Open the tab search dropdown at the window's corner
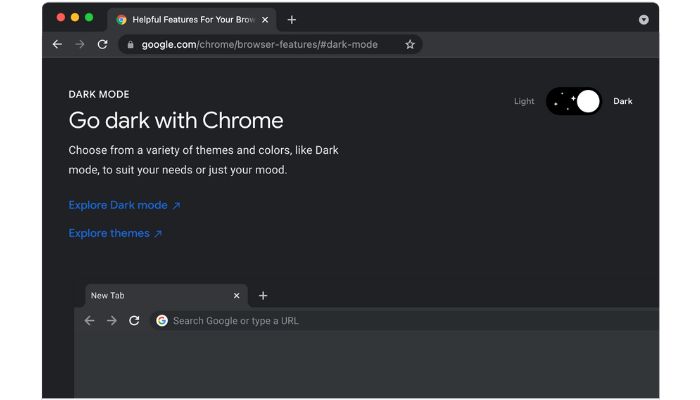 click(x=643, y=20)
